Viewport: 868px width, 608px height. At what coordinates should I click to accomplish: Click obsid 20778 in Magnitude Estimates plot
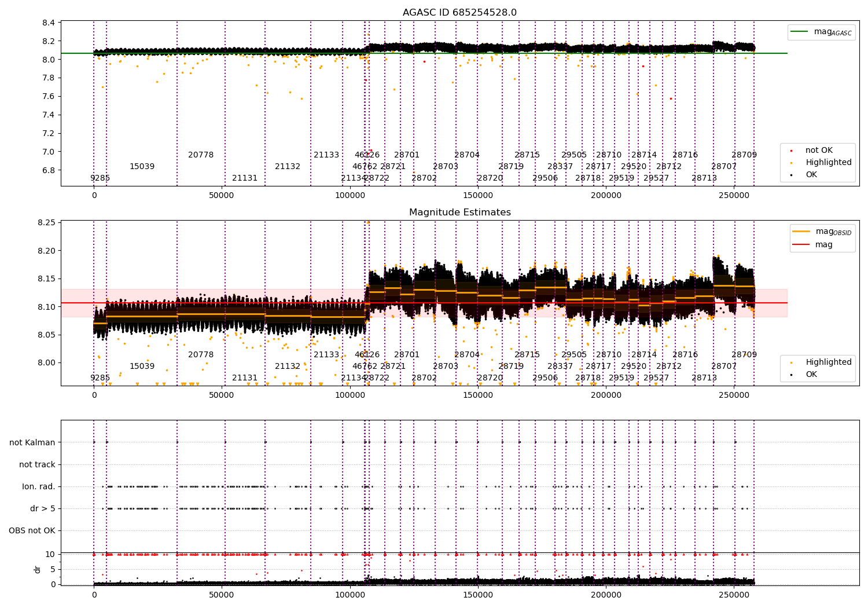(x=201, y=354)
